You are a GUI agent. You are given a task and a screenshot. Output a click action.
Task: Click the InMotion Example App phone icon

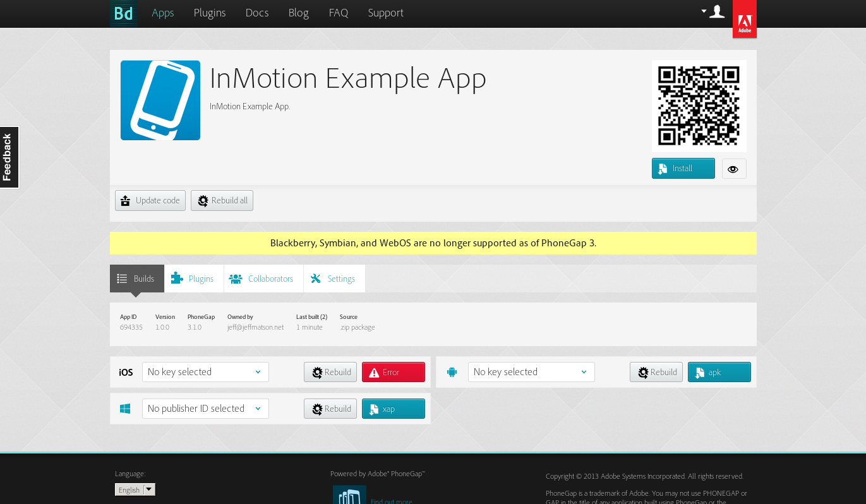[x=160, y=100]
